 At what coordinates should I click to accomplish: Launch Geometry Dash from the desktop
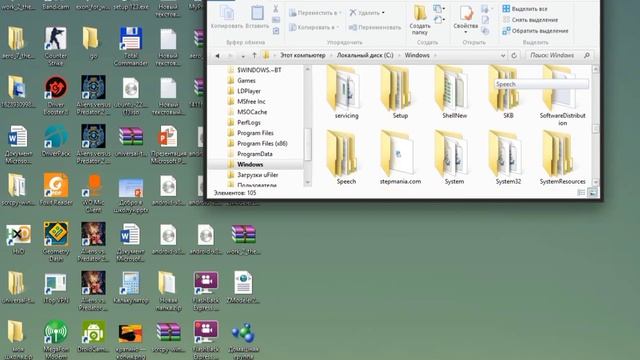pos(56,242)
